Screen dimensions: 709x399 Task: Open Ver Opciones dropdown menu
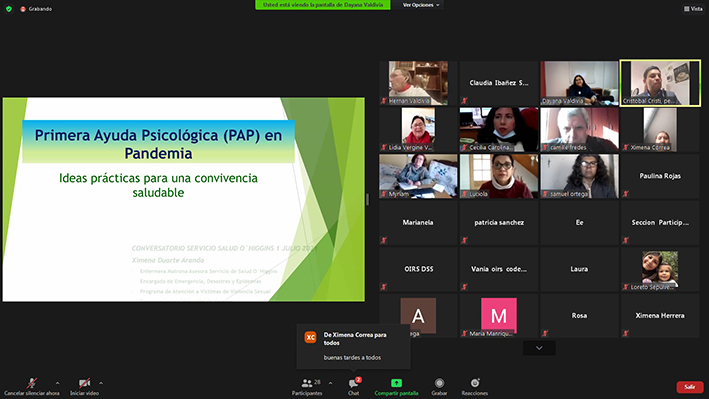pos(421,5)
